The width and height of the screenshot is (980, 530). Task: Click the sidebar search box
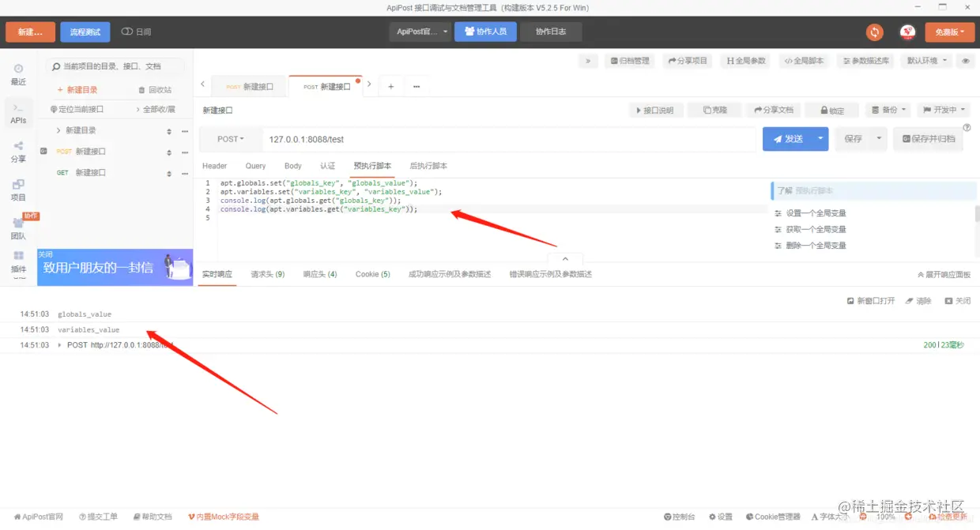pyautogui.click(x=115, y=66)
